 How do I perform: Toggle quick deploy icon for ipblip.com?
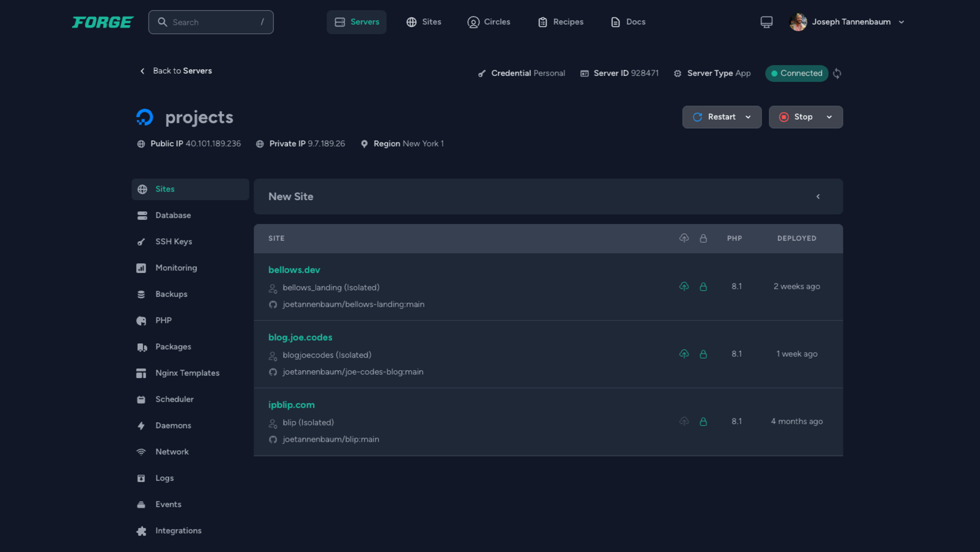pos(684,421)
